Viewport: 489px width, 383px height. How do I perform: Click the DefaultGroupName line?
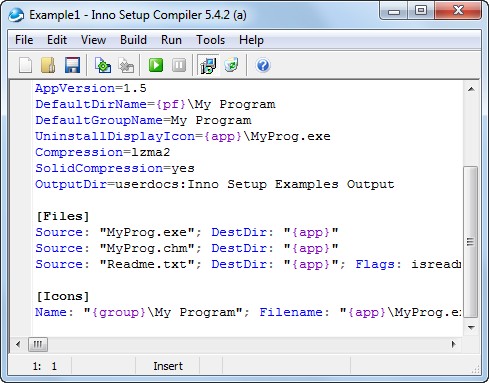143,120
